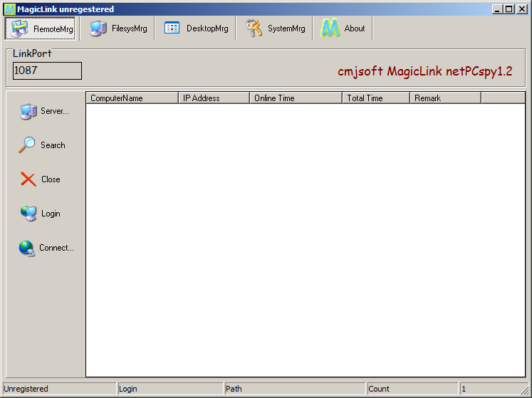Sort by IP Address column header
532x398 pixels.
click(214, 98)
